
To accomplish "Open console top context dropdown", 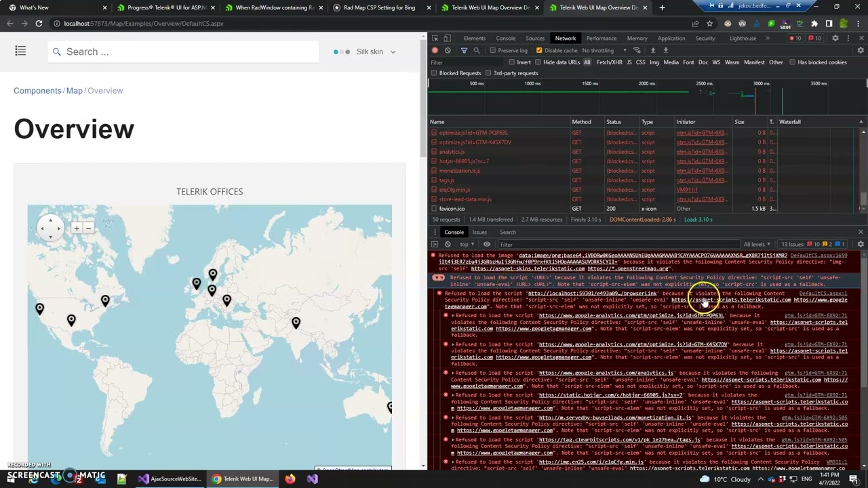I will [467, 244].
